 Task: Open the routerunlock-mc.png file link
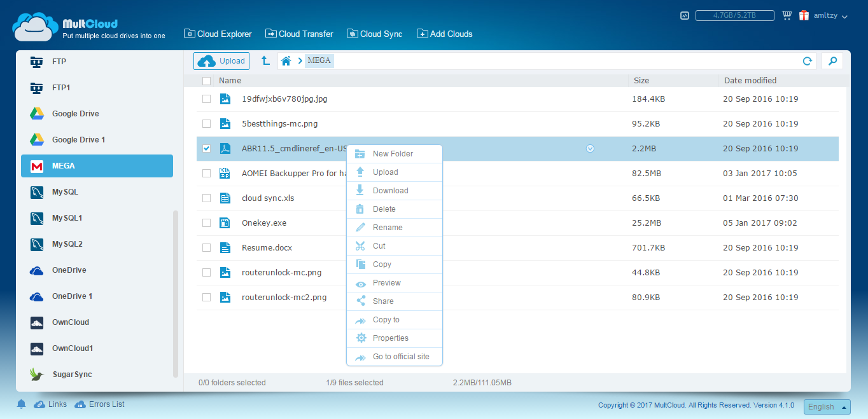pos(280,272)
